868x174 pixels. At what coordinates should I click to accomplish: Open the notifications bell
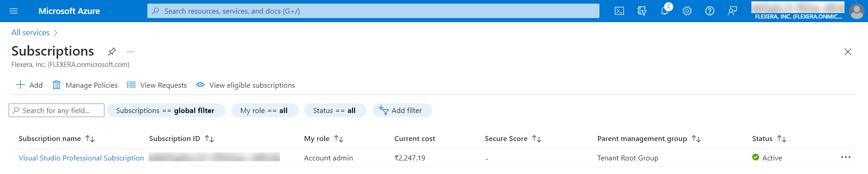[x=665, y=11]
